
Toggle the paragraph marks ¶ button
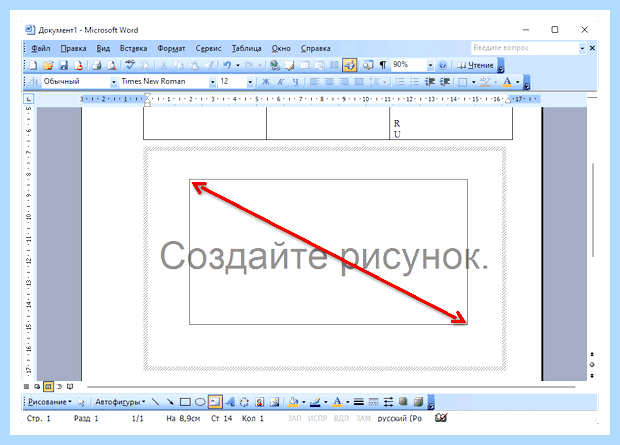pos(383,65)
